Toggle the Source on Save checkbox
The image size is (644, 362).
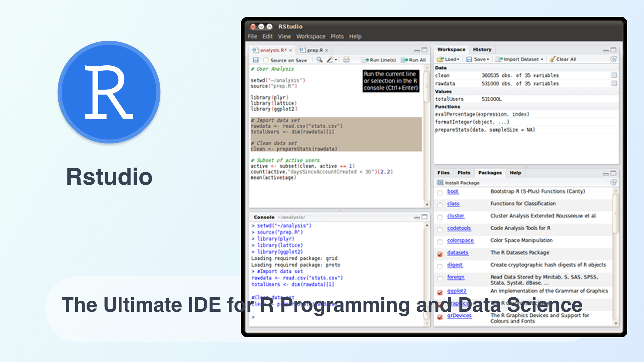click(x=266, y=60)
